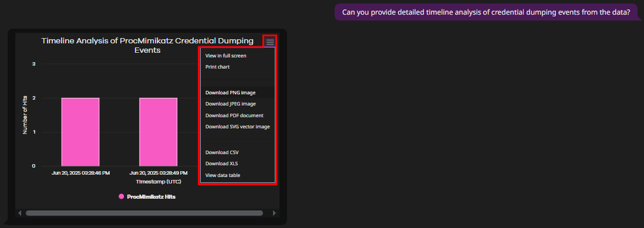Click the horizontal scrollbar thumb below chart

tap(144, 213)
